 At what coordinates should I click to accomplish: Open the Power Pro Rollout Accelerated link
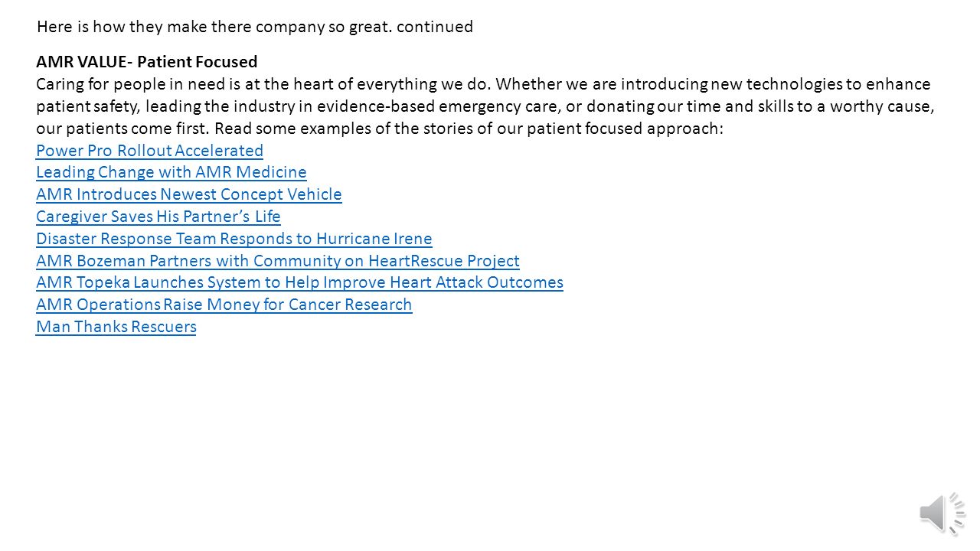(149, 150)
